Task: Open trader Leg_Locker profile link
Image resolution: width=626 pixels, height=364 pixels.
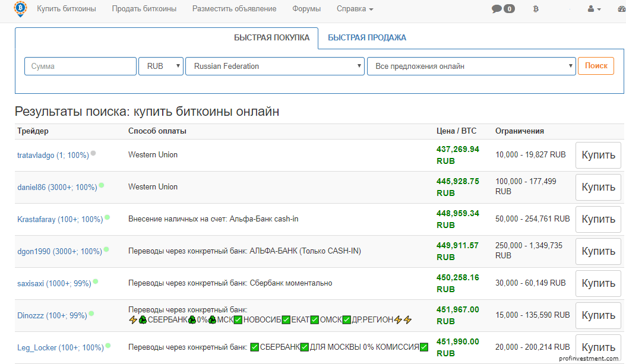Action: coord(61,347)
